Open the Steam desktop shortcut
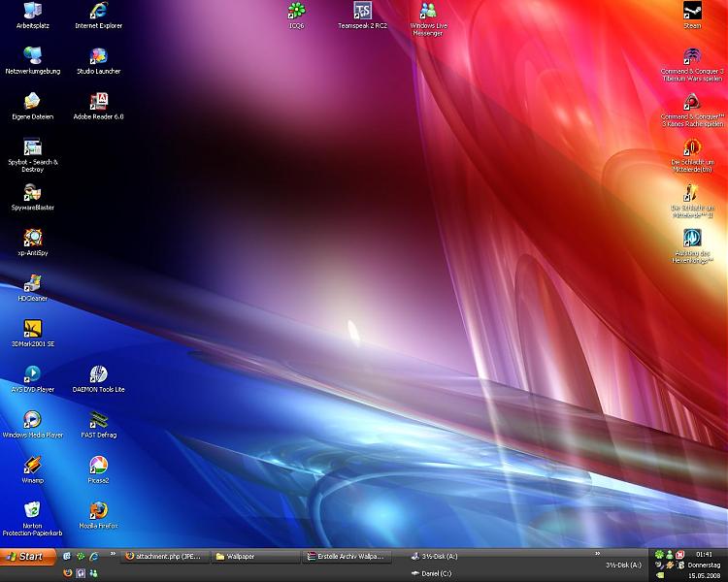The width and height of the screenshot is (728, 582). tap(692, 12)
